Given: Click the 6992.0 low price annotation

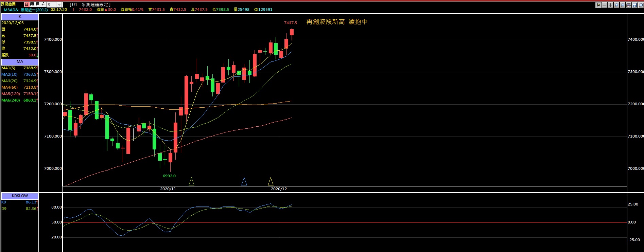Looking at the screenshot, I should [169, 176].
